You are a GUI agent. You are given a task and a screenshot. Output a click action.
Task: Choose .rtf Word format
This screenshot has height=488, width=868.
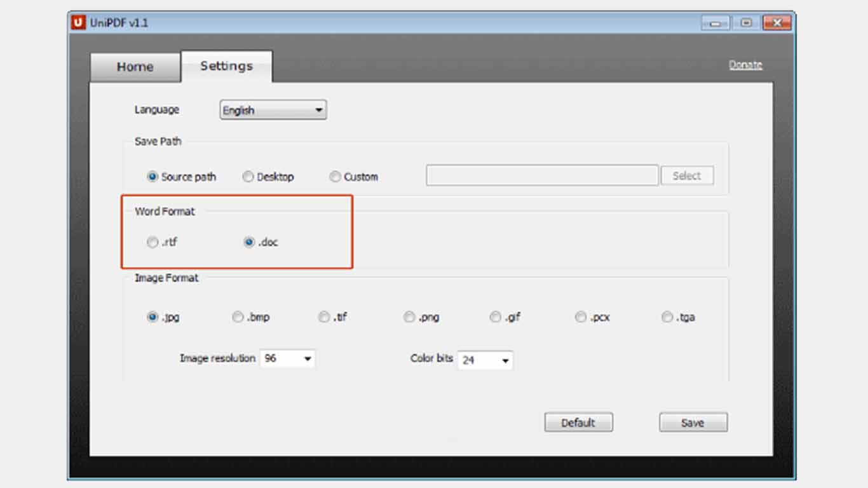162,242
